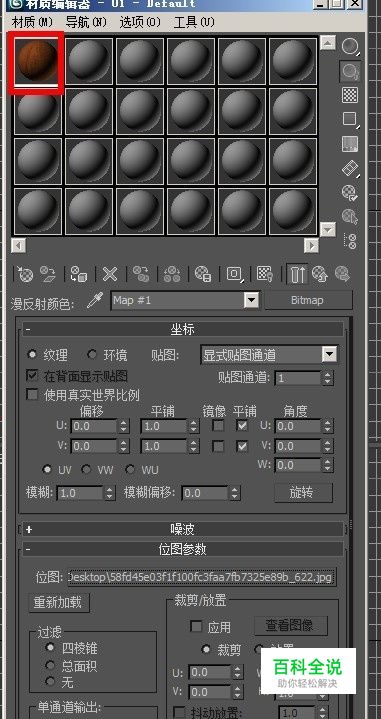381x719 pixels.
Task: Open the 导航(N) menu
Action: click(x=86, y=22)
